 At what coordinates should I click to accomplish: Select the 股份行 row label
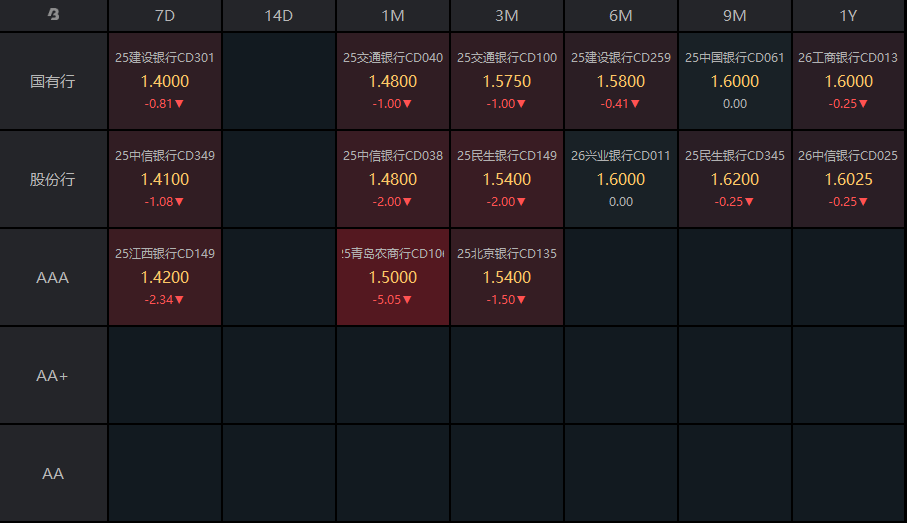tap(53, 179)
